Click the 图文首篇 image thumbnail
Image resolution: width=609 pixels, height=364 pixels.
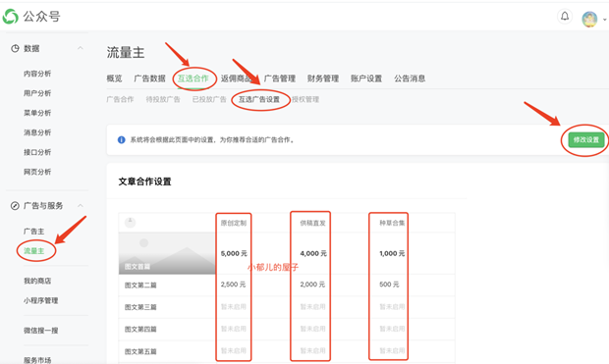167,253
